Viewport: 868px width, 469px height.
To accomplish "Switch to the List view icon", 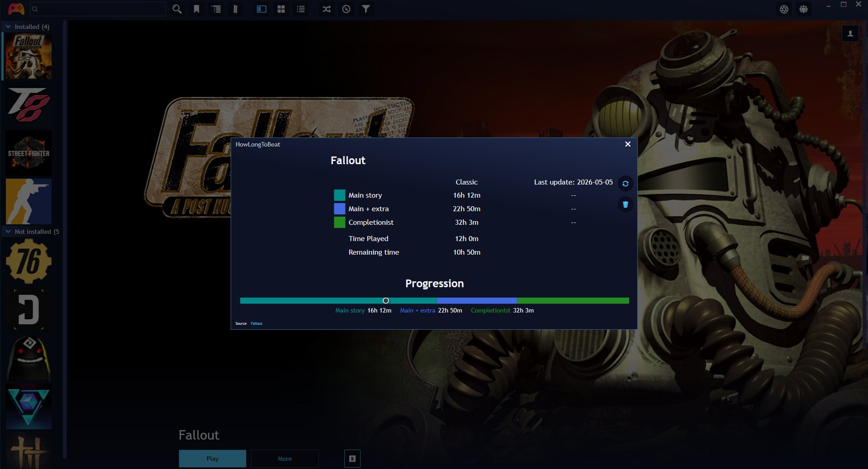I will click(x=301, y=9).
